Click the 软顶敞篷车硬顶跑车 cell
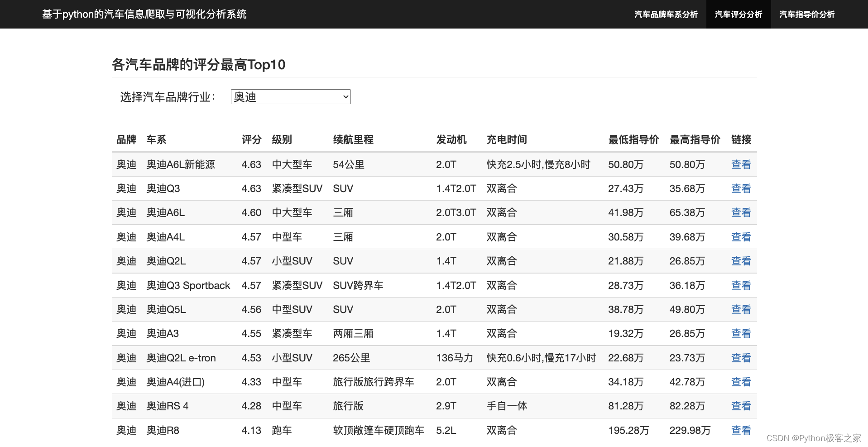Image resolution: width=868 pixels, height=447 pixels. tap(379, 430)
